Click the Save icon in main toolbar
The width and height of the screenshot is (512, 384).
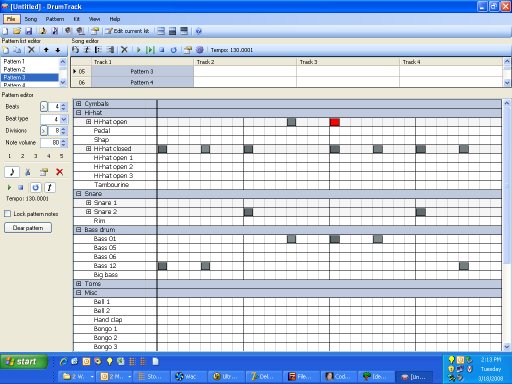point(29,31)
